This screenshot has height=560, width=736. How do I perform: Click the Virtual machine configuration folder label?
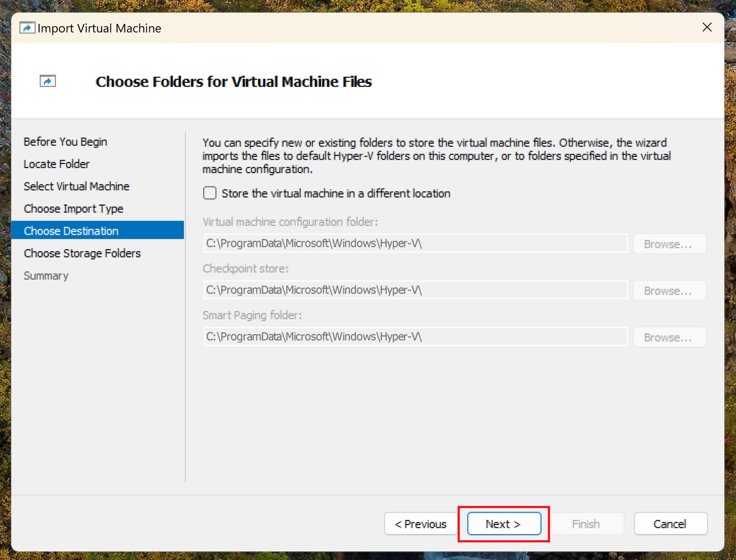(290, 222)
